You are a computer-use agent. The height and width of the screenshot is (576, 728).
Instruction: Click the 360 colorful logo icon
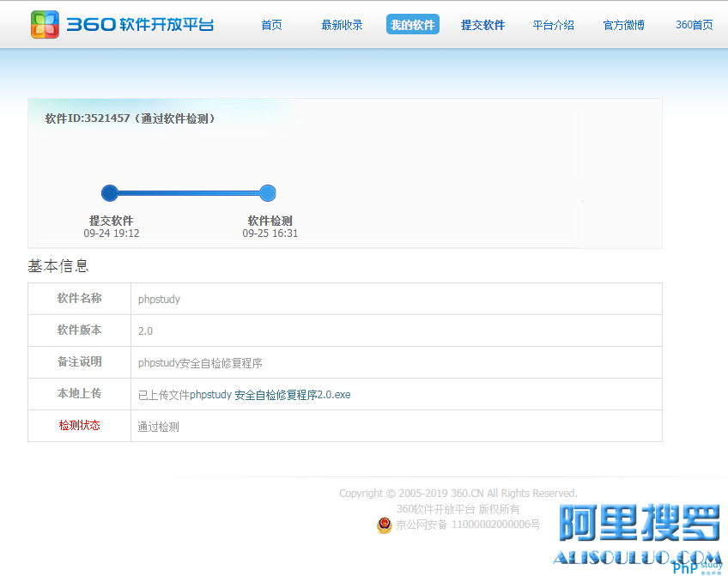(x=45, y=25)
